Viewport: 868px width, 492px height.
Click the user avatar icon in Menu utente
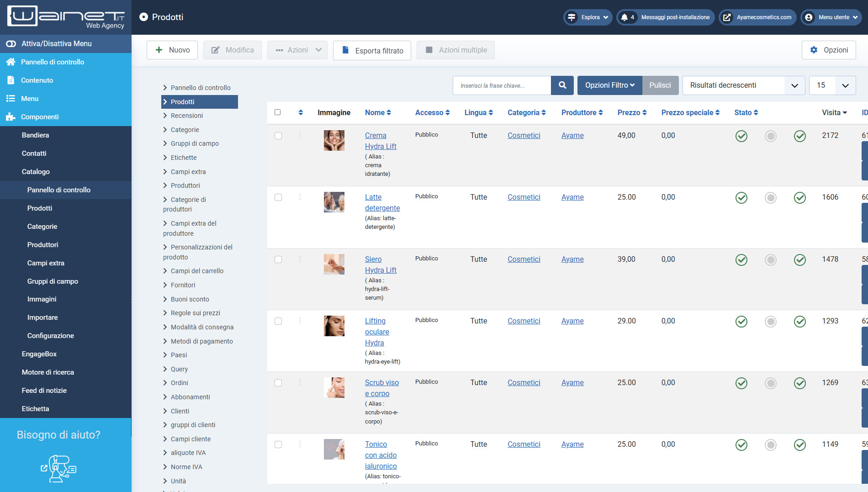click(x=809, y=17)
